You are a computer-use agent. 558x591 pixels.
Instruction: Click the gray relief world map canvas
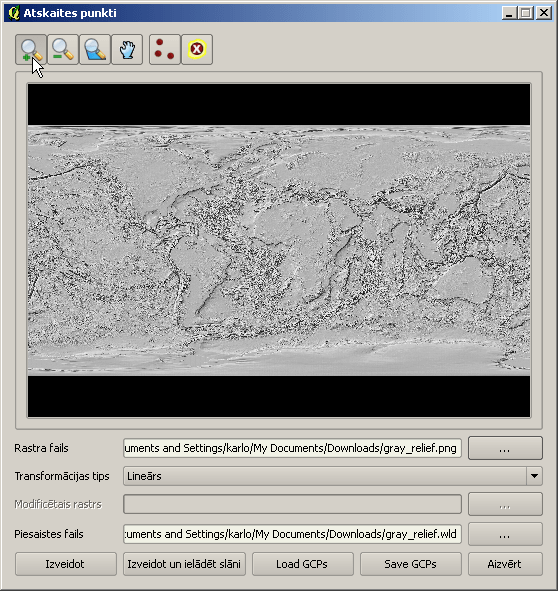(x=279, y=250)
